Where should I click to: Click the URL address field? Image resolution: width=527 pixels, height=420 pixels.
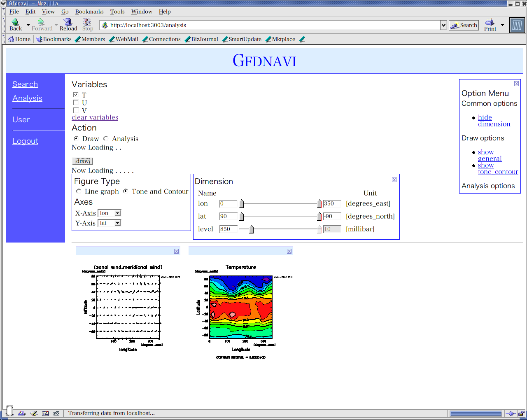pos(270,25)
